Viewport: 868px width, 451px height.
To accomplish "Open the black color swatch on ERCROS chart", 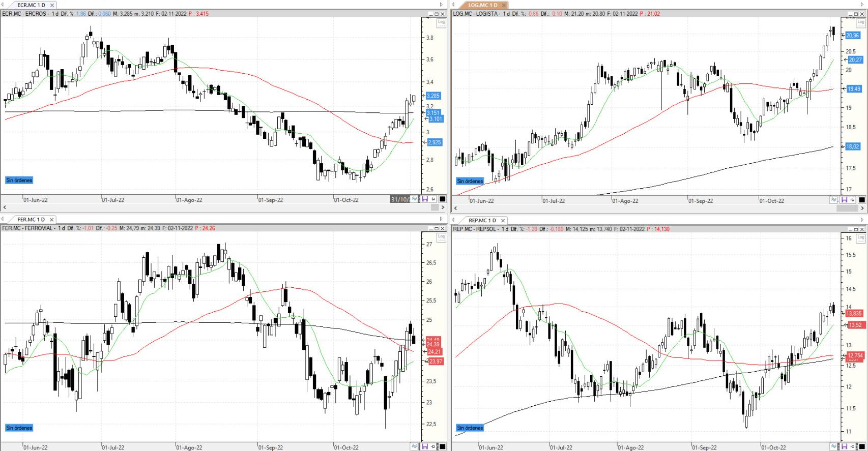I will tap(442, 199).
